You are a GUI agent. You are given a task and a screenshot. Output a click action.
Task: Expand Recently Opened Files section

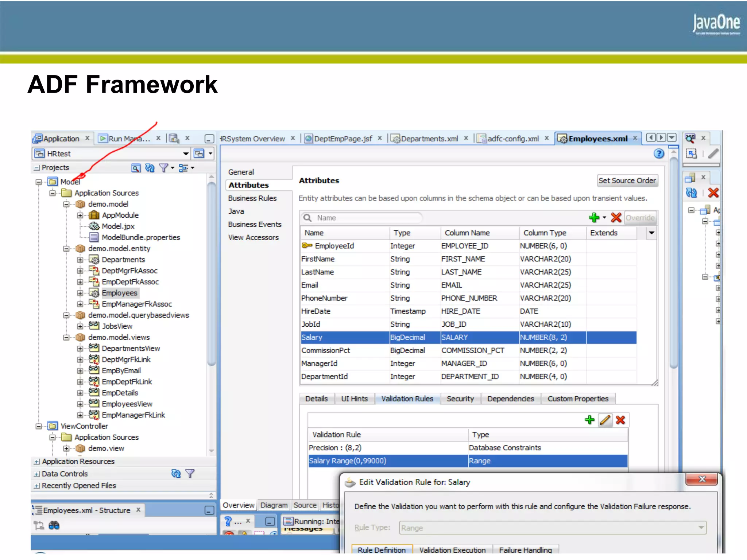pyautogui.click(x=36, y=486)
